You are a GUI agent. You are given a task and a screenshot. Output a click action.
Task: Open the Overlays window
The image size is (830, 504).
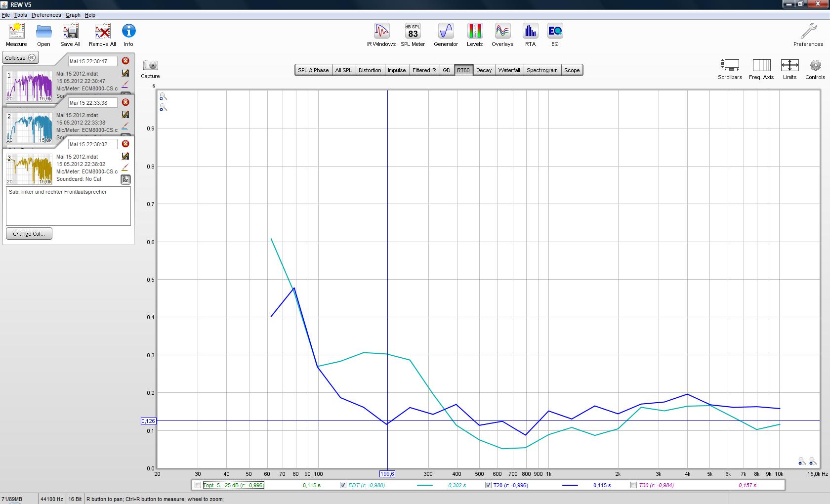[x=502, y=35]
